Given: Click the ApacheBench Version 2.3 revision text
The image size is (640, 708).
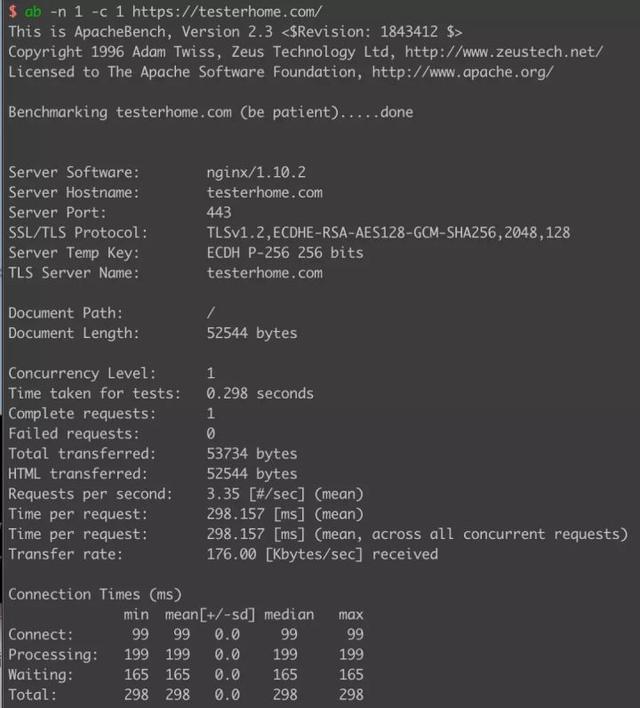Looking at the screenshot, I should 235,32.
